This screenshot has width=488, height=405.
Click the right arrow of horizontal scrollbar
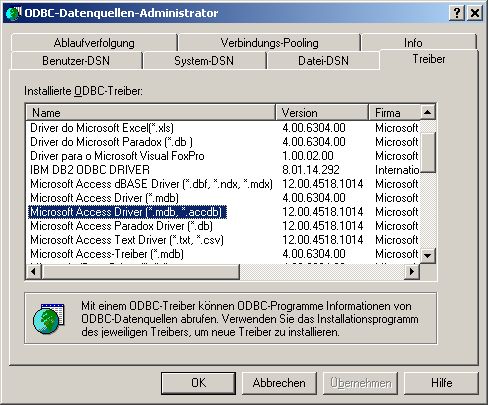pos(412,271)
